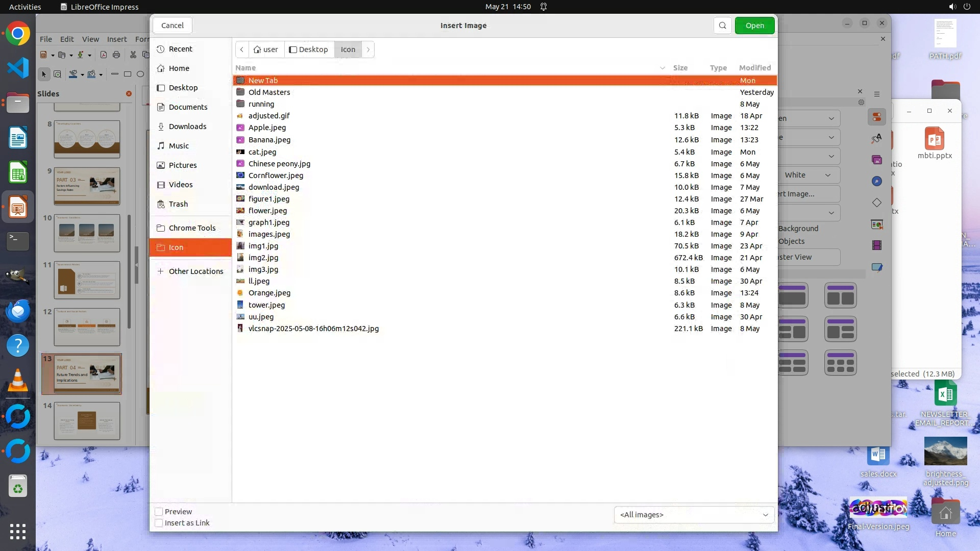Go to Desktop in the path bar
Image resolution: width=980 pixels, height=551 pixels.
(308, 49)
